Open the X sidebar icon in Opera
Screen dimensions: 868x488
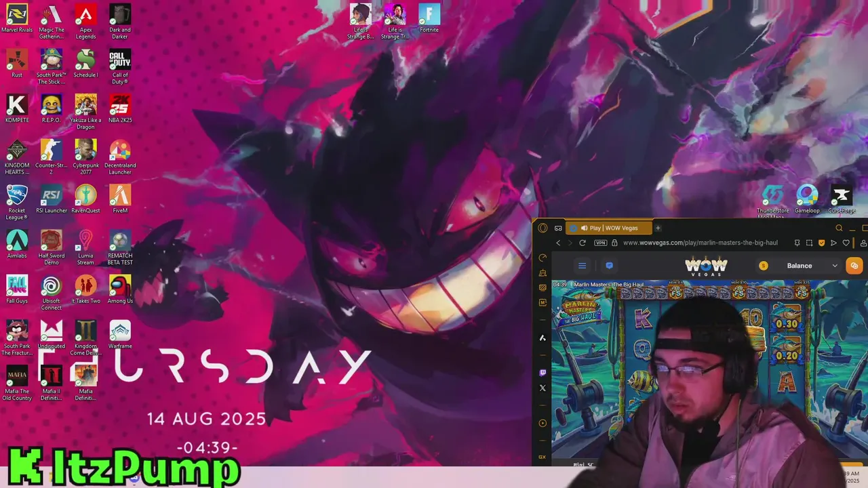(542, 388)
